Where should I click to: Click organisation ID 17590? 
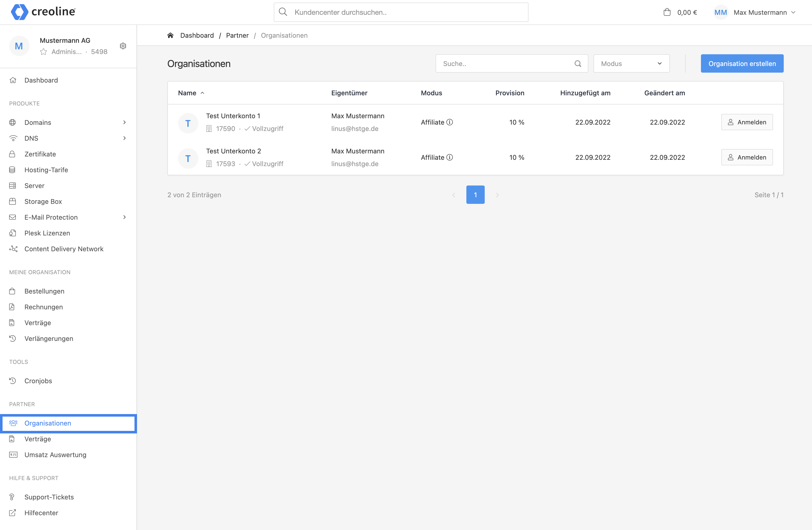(x=225, y=129)
